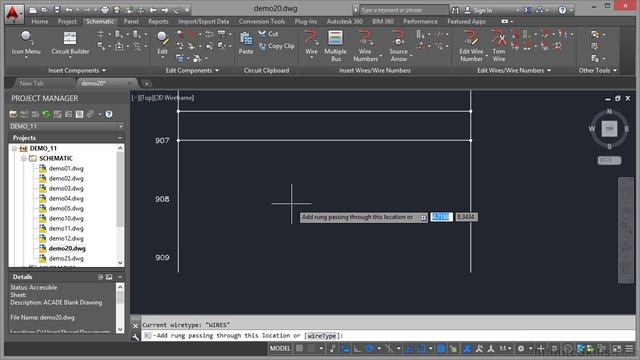Toggle polar tracking on the status bar
Screen dimensions: 640x360
(370, 349)
